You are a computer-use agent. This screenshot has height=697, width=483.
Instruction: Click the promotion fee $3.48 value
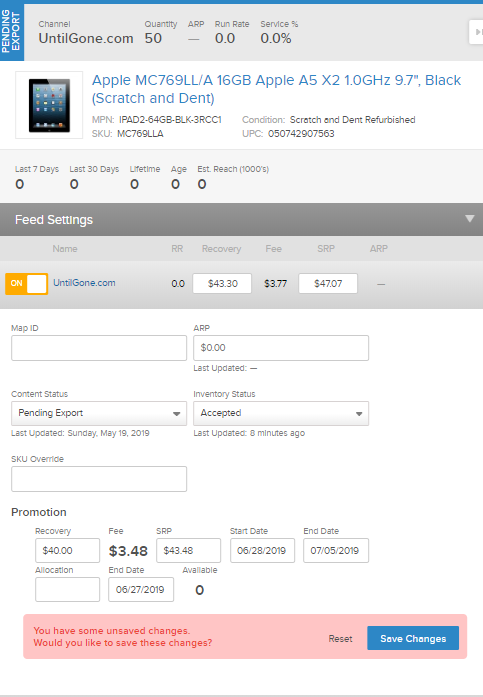point(128,551)
